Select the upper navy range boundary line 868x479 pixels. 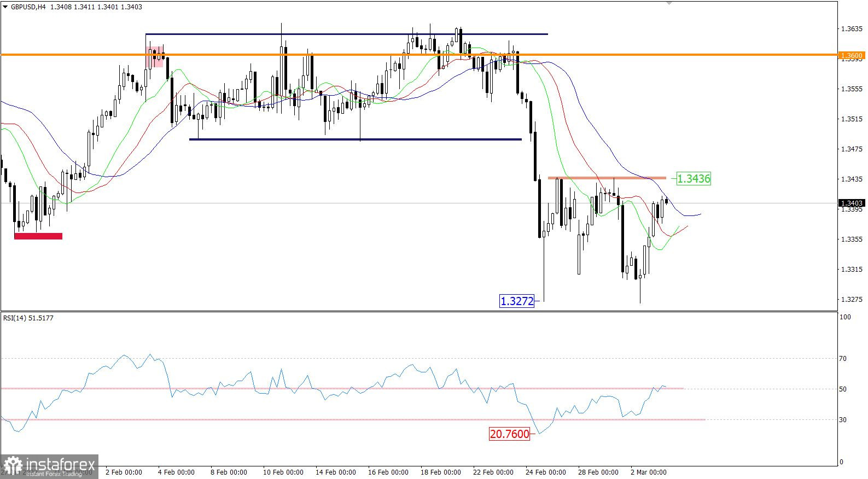347,34
